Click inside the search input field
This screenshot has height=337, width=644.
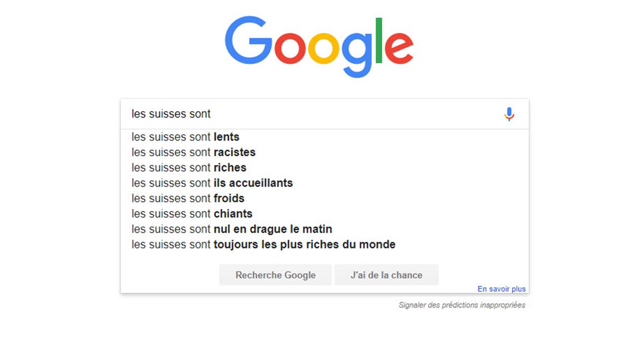(x=322, y=114)
